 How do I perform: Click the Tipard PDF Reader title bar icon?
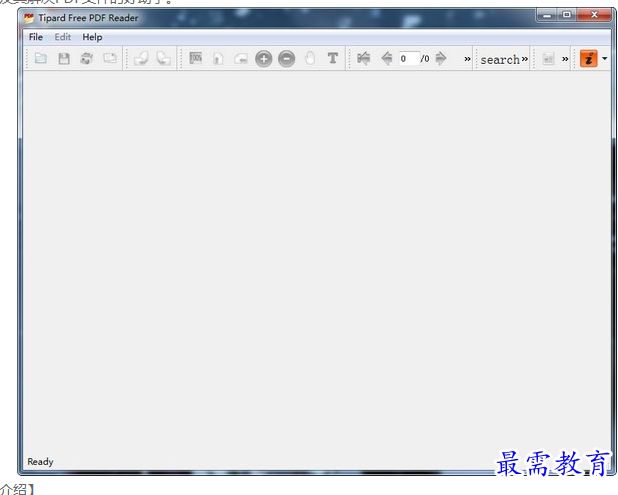[29, 18]
